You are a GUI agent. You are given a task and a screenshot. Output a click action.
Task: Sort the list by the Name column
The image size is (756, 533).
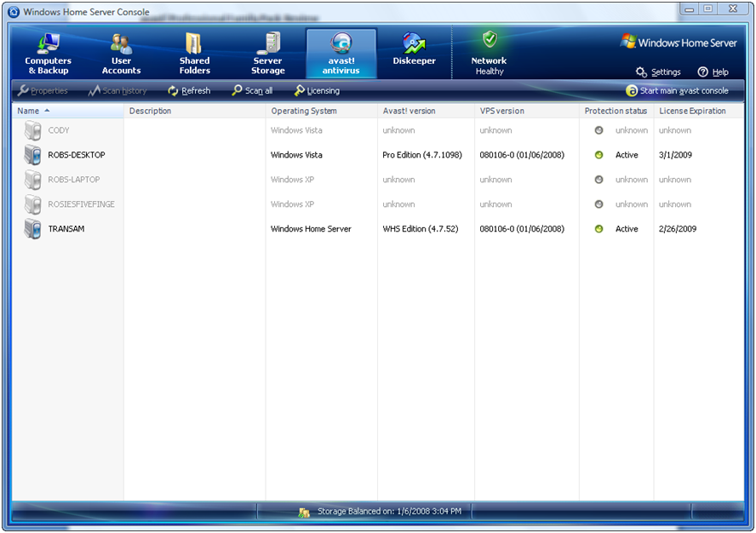68,111
